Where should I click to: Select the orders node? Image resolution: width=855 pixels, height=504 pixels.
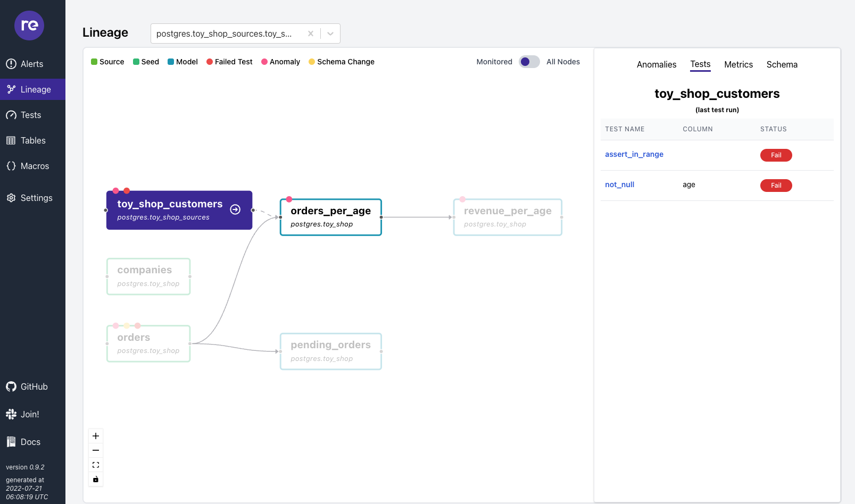[x=148, y=343]
